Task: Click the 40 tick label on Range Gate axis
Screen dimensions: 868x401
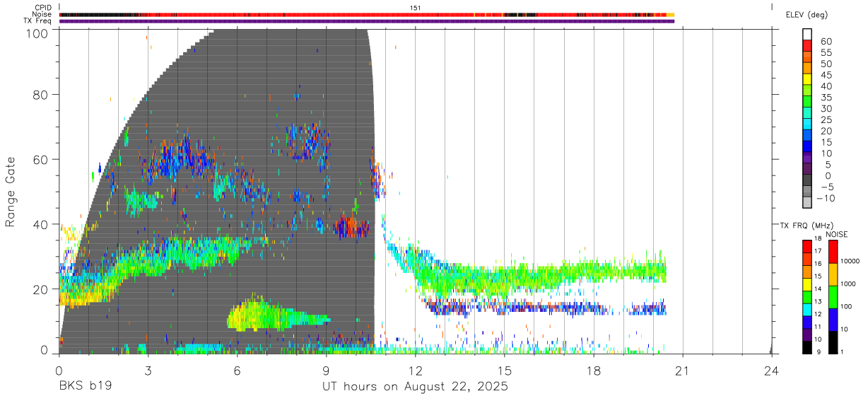Action: point(41,224)
